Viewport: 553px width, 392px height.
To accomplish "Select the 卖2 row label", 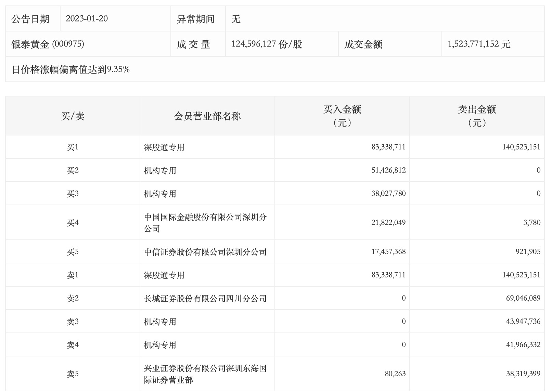I will 73,299.
